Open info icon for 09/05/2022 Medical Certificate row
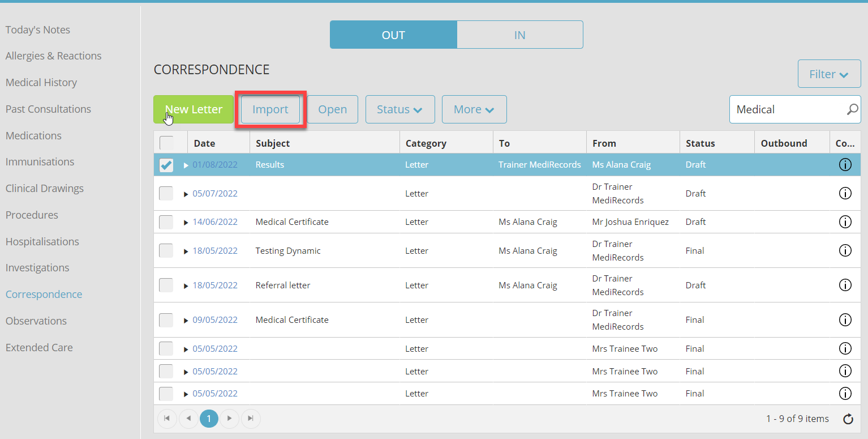 point(845,319)
